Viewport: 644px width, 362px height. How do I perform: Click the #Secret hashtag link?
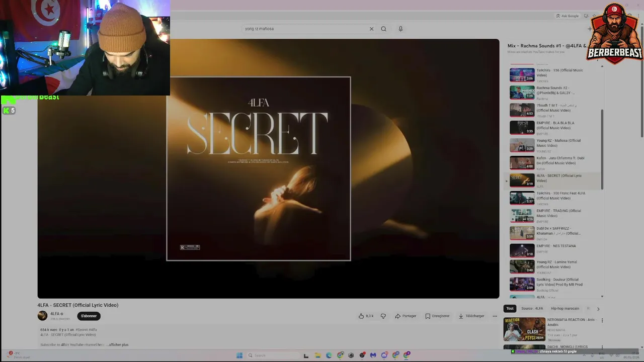(x=82, y=330)
